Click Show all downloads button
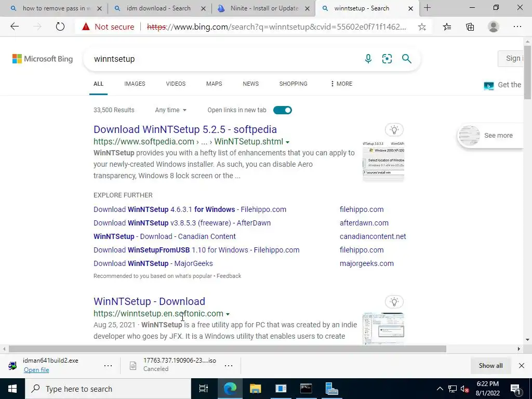532x399 pixels. pos(490,365)
